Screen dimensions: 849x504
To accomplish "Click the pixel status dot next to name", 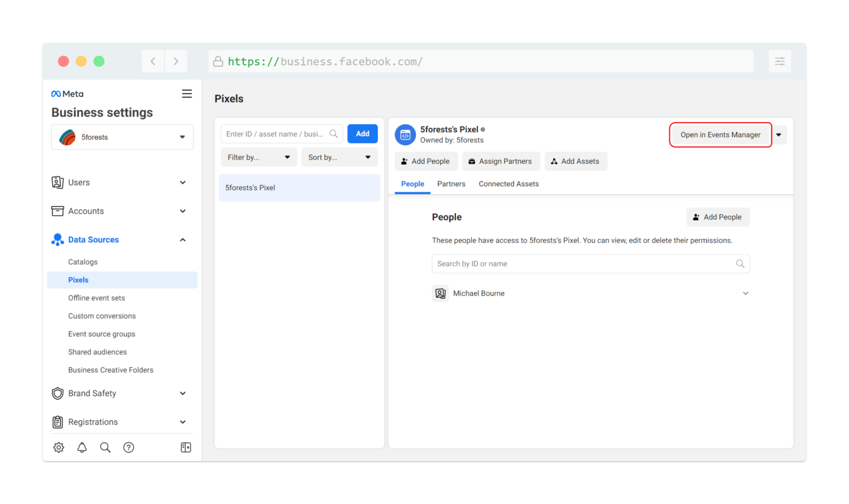I will coord(483,129).
